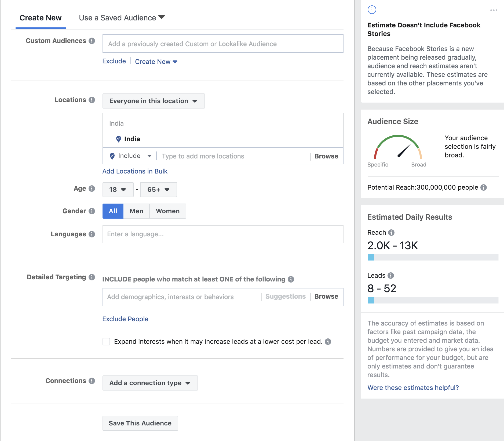Viewport: 504px width, 441px height.
Task: Click the info icon beside Custom Audiences
Action: pos(92,41)
